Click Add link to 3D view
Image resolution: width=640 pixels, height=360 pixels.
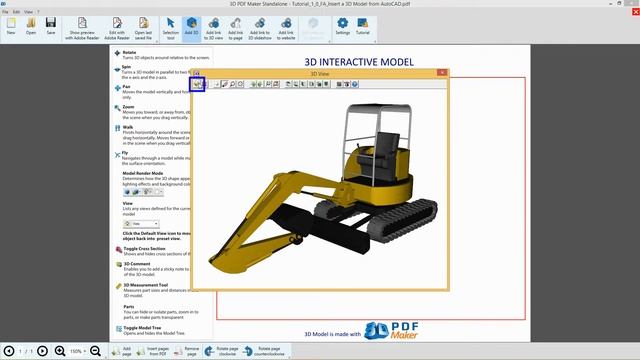213,29
